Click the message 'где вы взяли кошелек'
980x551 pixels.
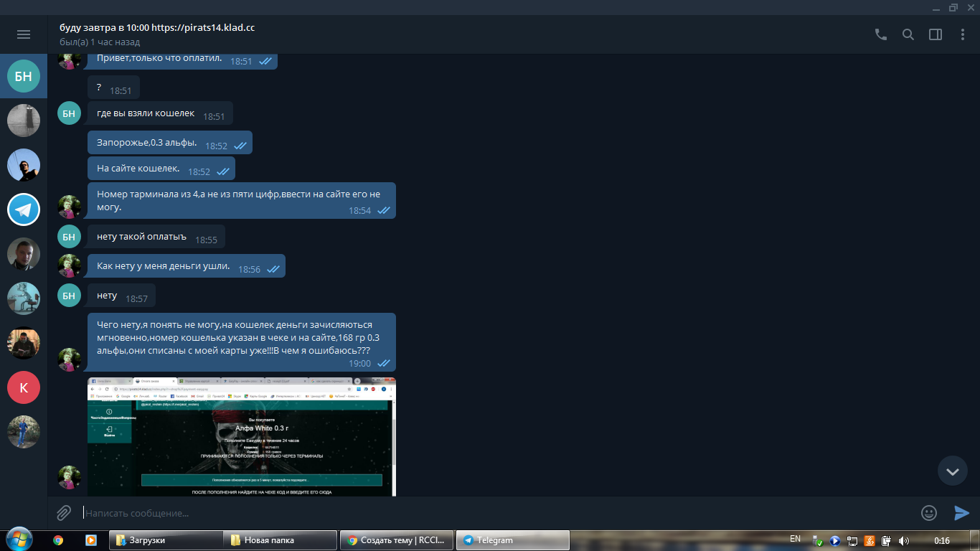160,113
